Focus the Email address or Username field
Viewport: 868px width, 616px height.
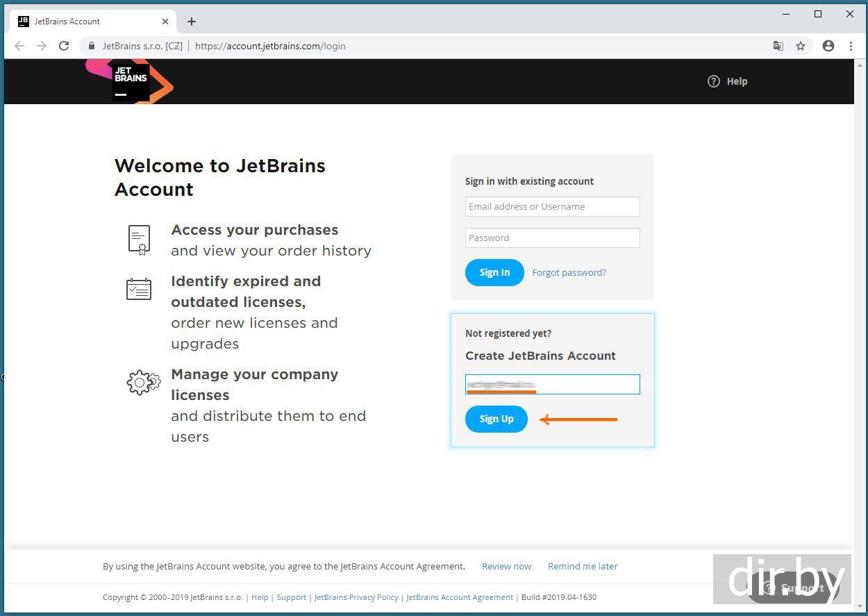point(553,206)
